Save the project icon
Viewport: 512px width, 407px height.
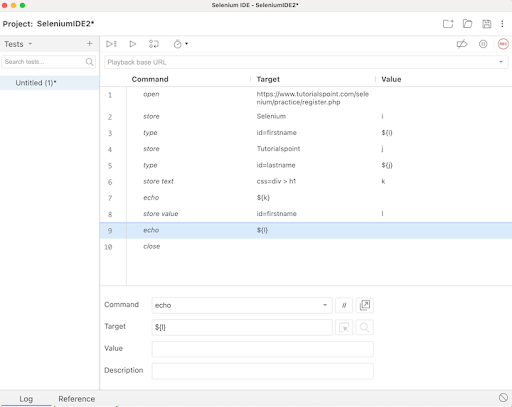[x=487, y=24]
